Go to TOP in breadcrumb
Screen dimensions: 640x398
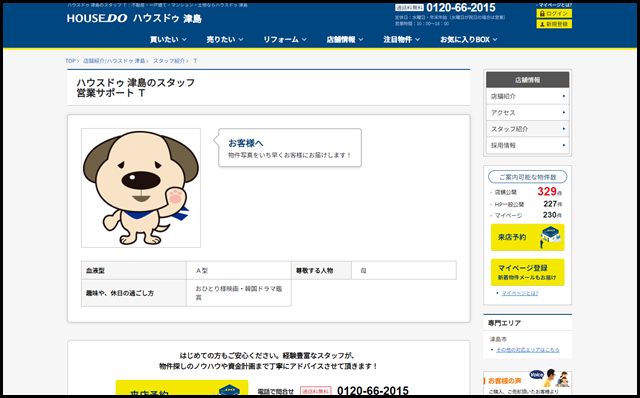tap(70, 61)
